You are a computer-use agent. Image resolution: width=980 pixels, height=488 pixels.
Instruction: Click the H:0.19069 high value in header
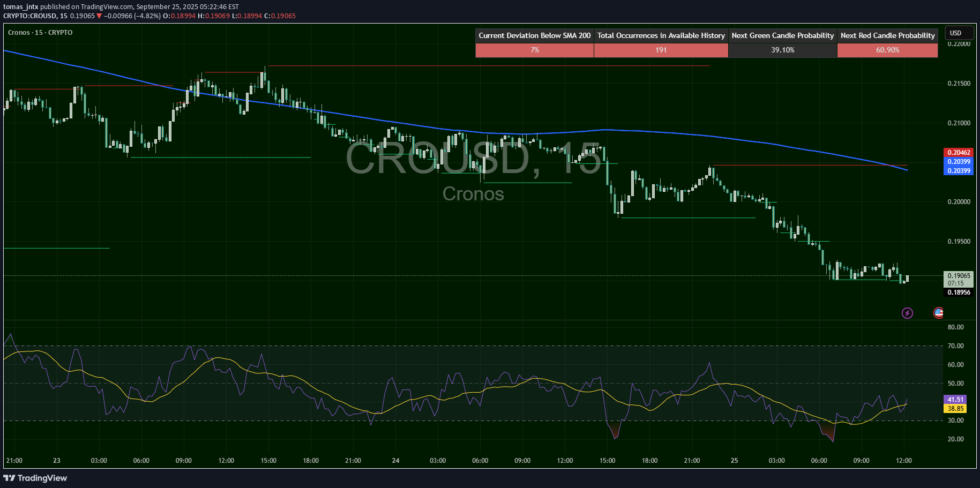click(214, 16)
